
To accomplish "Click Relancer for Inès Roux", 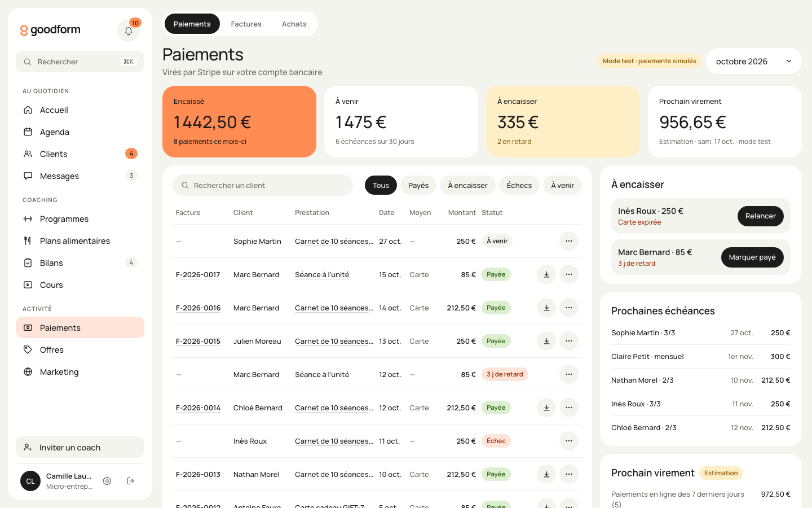I will (761, 216).
